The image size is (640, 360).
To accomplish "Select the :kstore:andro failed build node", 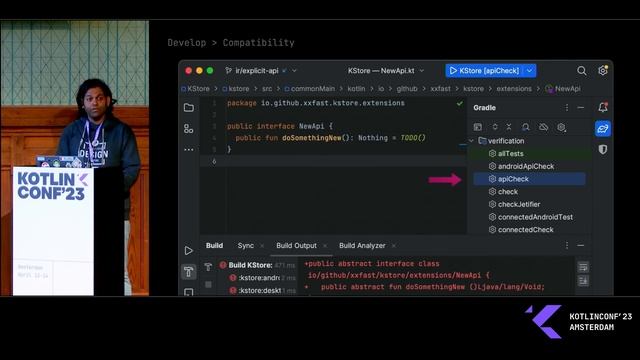I will click(262, 278).
